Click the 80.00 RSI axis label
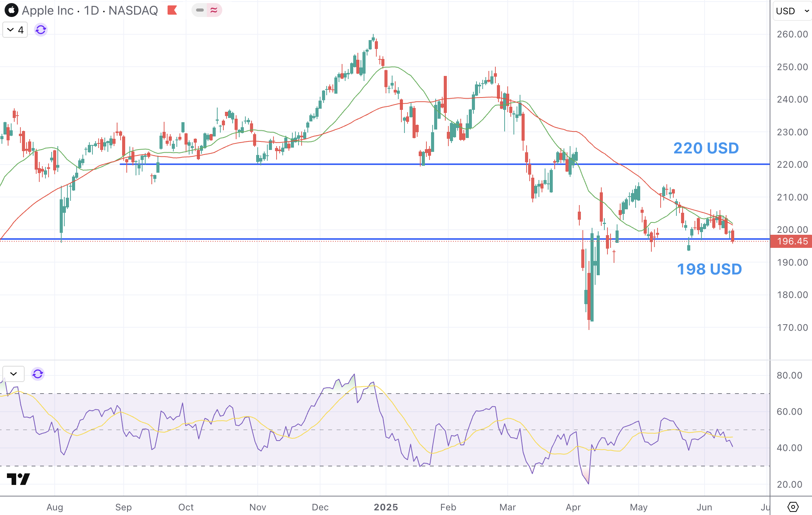The image size is (812, 515). pos(789,375)
